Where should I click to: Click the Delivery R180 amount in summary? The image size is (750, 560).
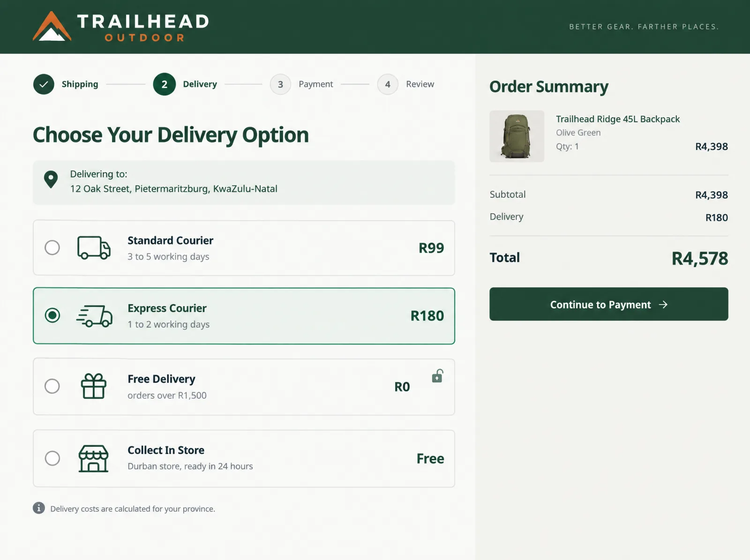717,217
